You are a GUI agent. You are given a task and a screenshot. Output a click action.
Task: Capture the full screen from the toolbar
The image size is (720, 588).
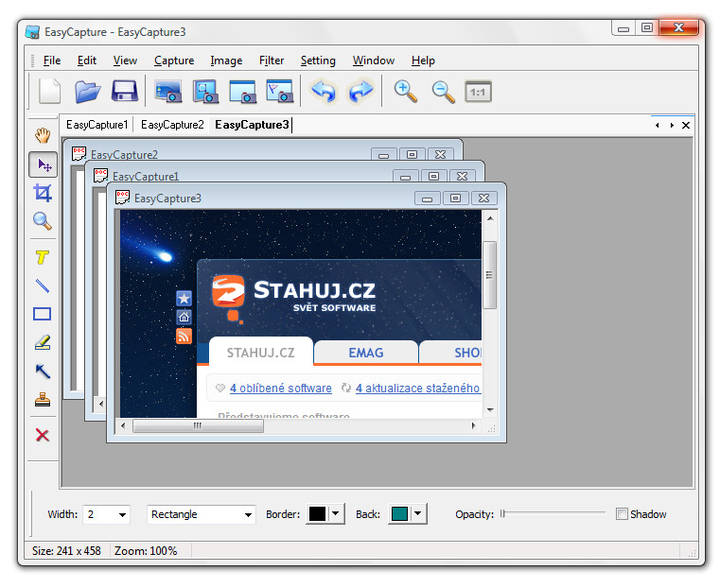coord(168,92)
